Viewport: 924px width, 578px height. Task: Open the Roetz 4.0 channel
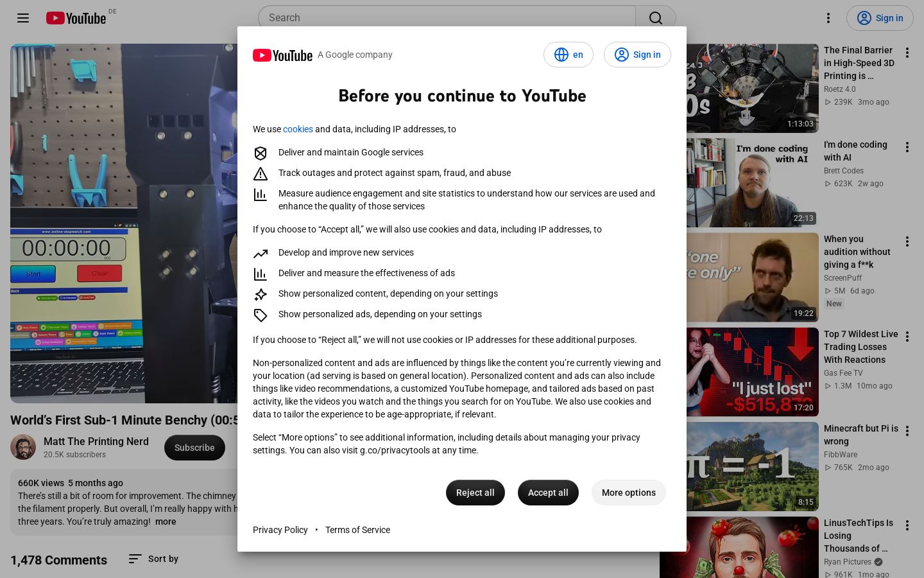click(840, 89)
